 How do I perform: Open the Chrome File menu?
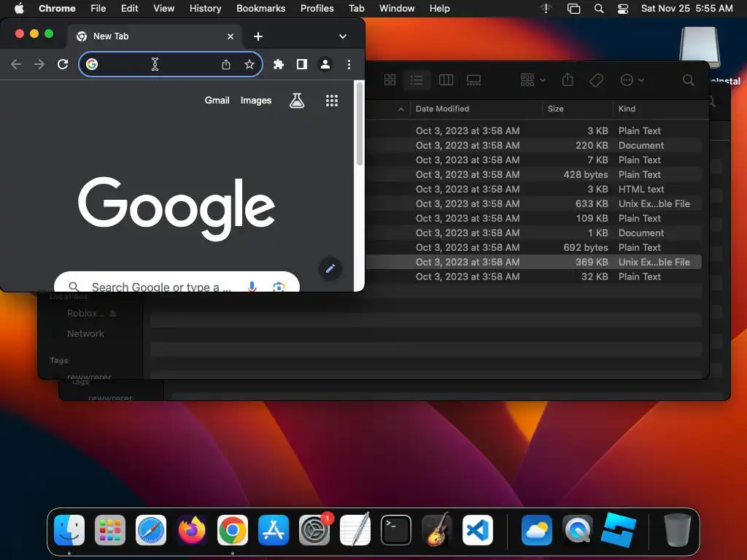tap(98, 8)
